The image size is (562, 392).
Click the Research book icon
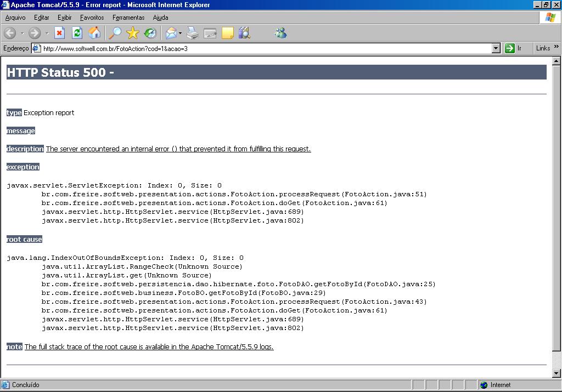pos(244,33)
